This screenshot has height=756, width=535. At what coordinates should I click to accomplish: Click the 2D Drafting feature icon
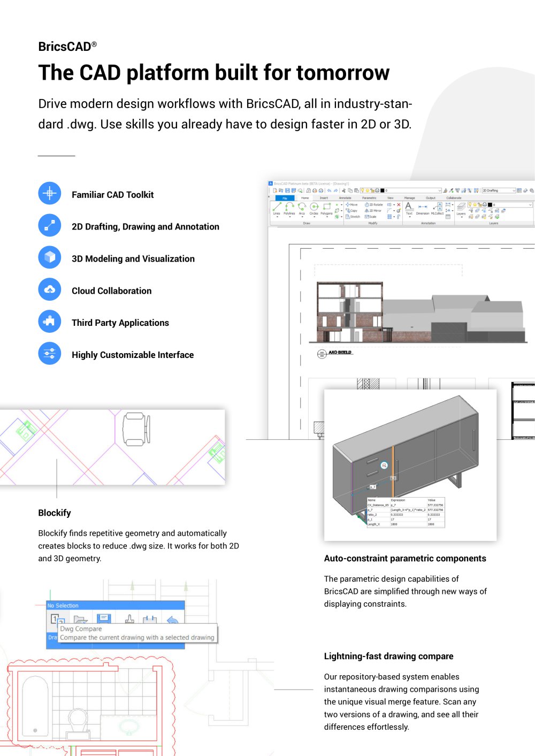(50, 225)
